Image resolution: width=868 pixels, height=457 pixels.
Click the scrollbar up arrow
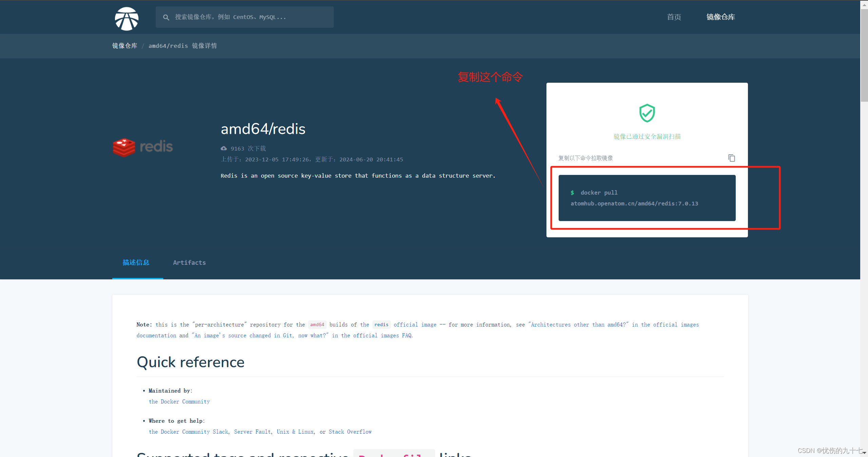click(864, 4)
